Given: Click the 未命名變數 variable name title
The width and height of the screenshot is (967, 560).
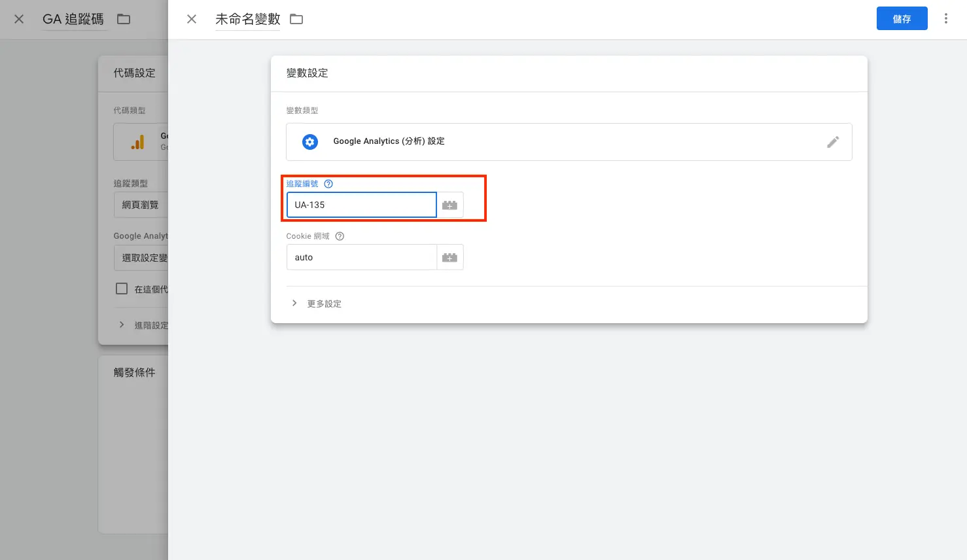Looking at the screenshot, I should 248,20.
